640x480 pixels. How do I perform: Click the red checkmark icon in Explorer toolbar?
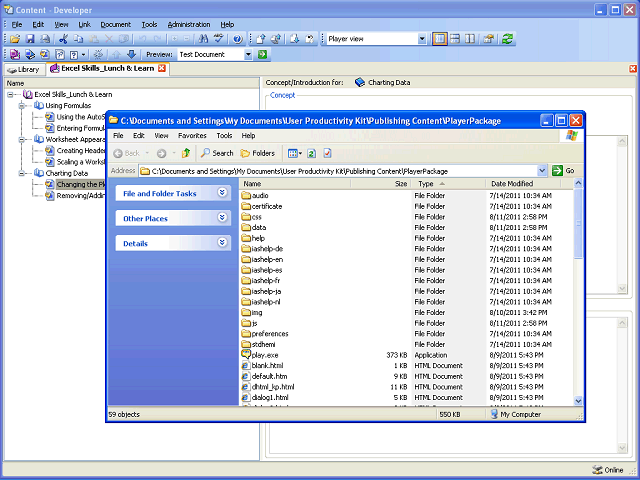pyautogui.click(x=327, y=153)
